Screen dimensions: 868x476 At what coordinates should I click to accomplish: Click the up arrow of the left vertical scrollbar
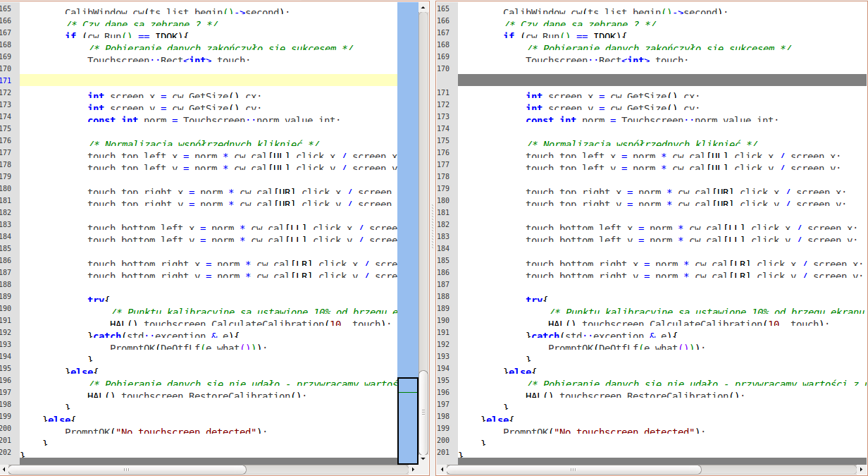(423, 7)
